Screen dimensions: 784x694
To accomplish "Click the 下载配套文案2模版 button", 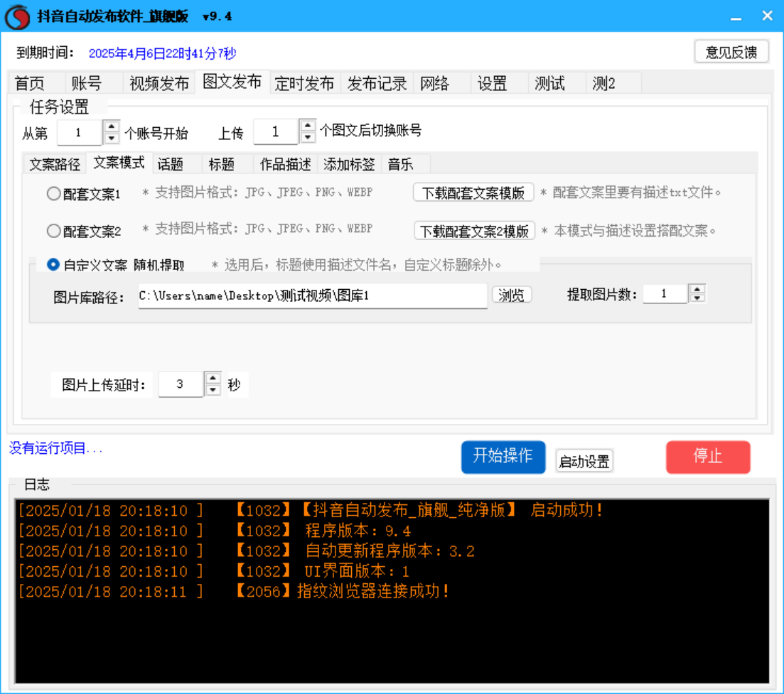I will tap(475, 231).
